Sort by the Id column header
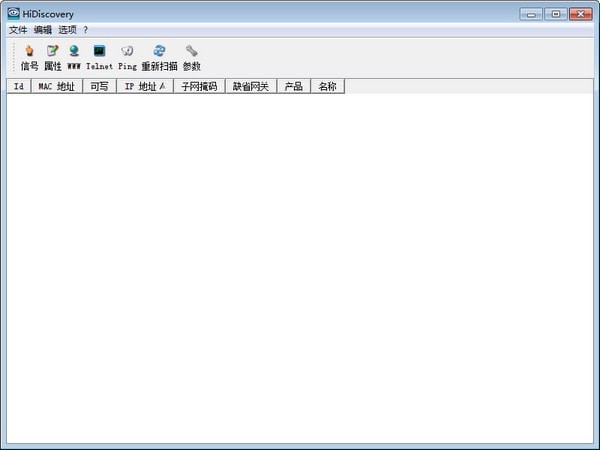 click(x=18, y=87)
